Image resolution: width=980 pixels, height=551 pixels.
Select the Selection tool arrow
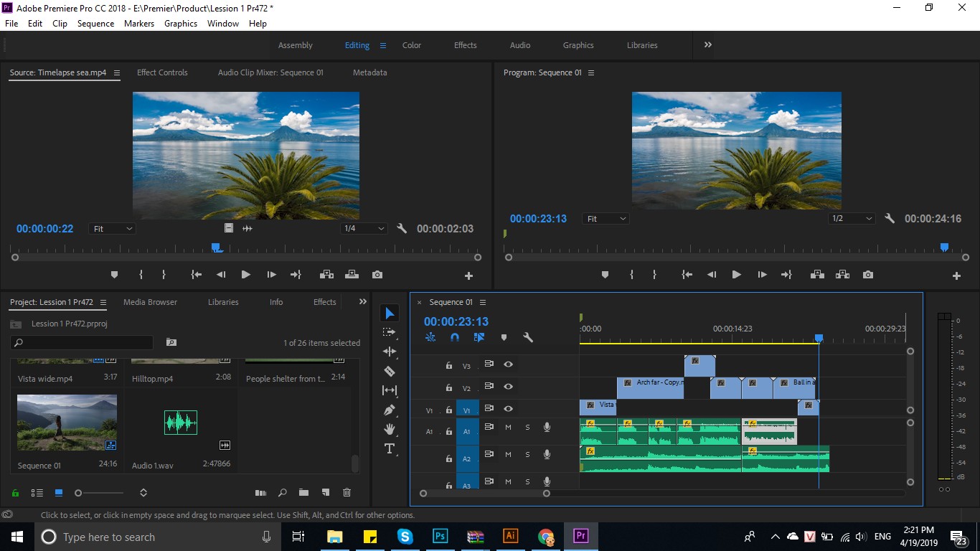390,314
